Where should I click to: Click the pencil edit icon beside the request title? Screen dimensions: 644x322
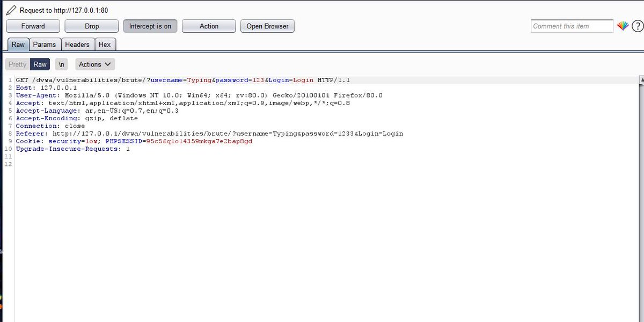pyautogui.click(x=11, y=9)
